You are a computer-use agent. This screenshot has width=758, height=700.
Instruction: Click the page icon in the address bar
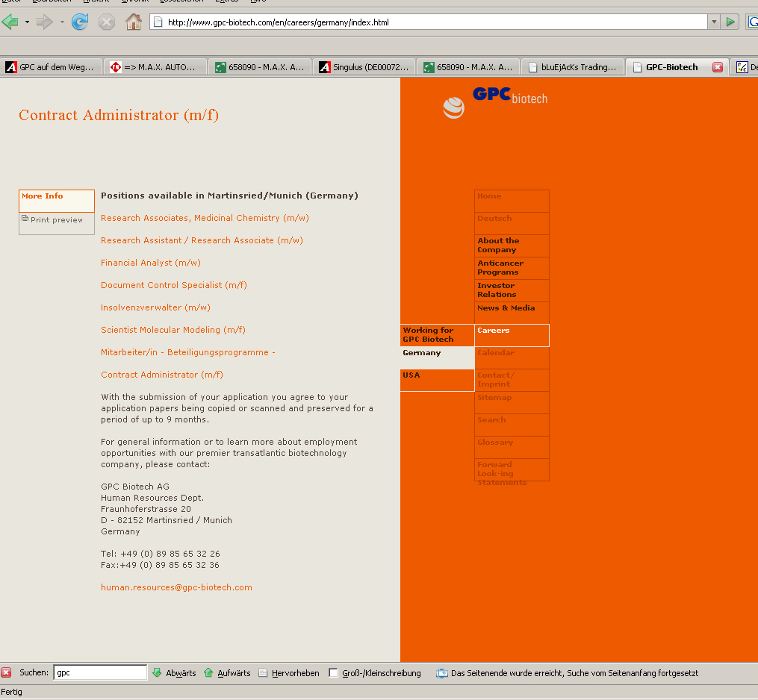click(158, 22)
